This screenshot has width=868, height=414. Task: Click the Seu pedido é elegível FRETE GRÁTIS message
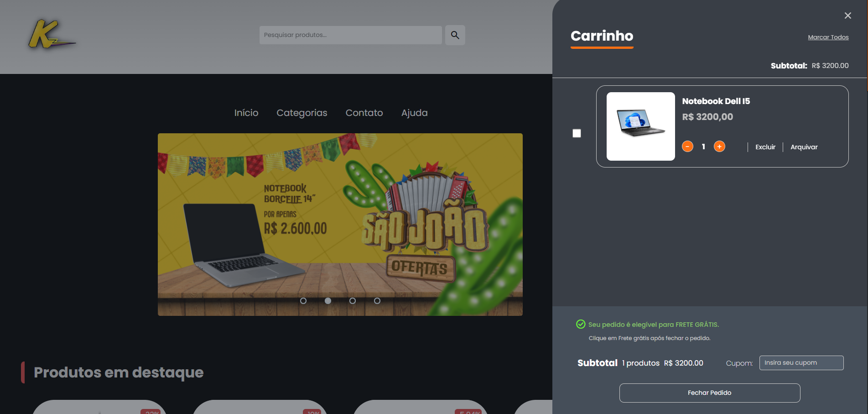pos(653,325)
